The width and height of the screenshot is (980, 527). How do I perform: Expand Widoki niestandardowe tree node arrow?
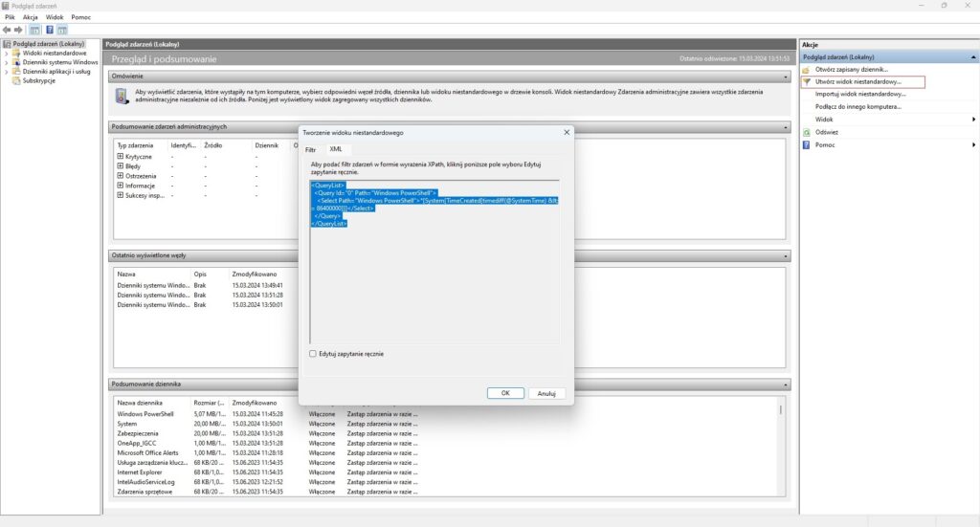tap(7, 53)
